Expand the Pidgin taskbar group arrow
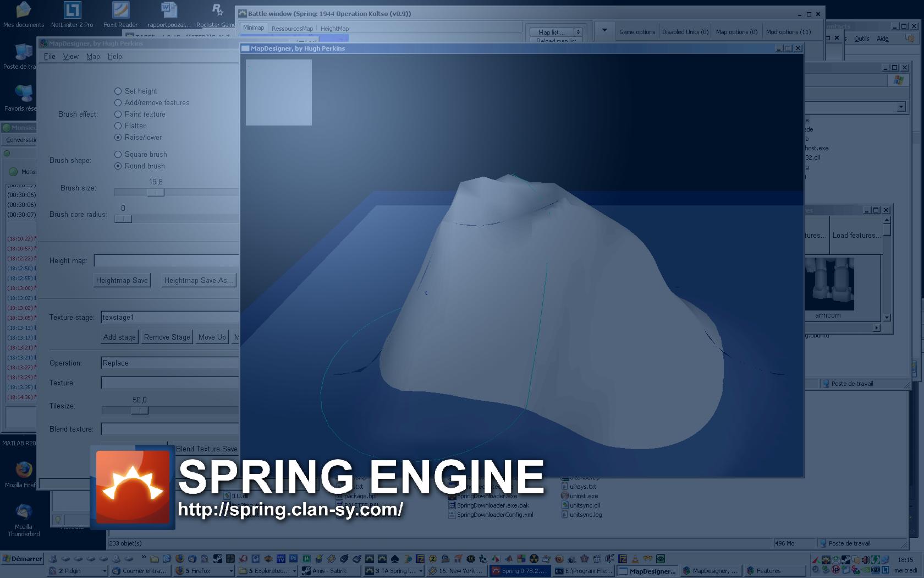 pyautogui.click(x=104, y=571)
